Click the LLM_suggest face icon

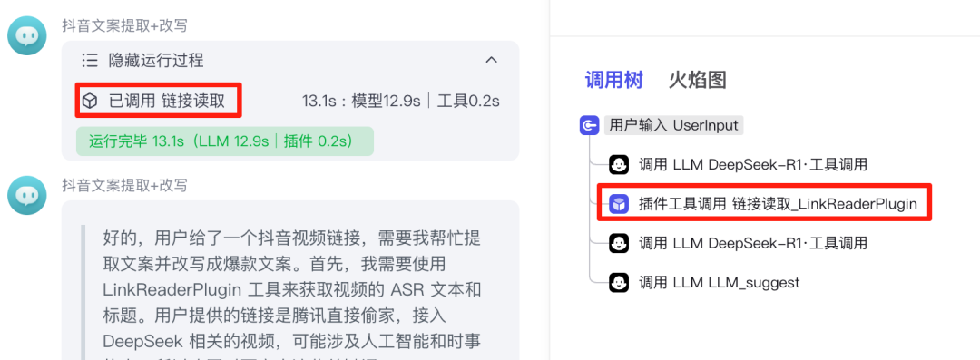(619, 283)
